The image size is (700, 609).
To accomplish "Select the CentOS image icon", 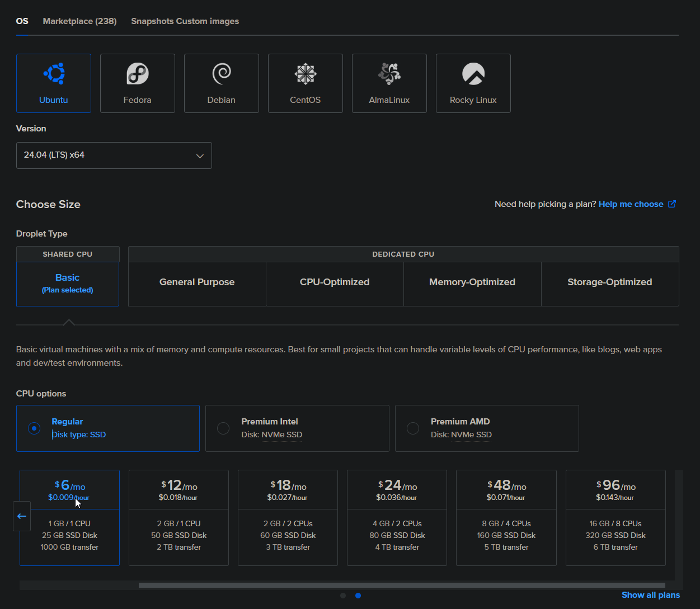I will [305, 83].
